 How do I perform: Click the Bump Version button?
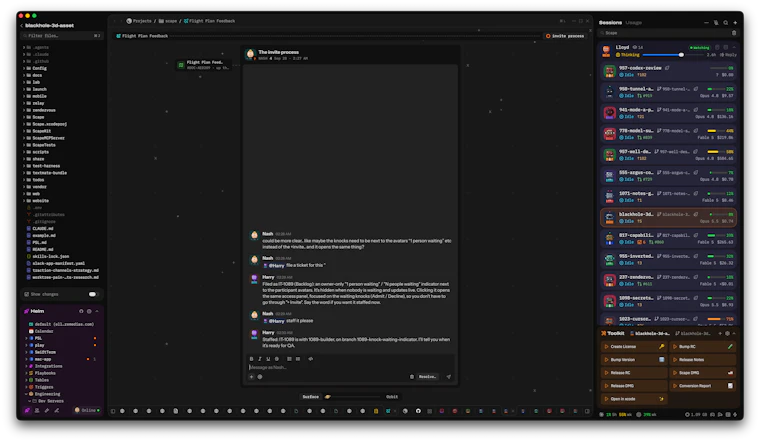click(x=634, y=360)
